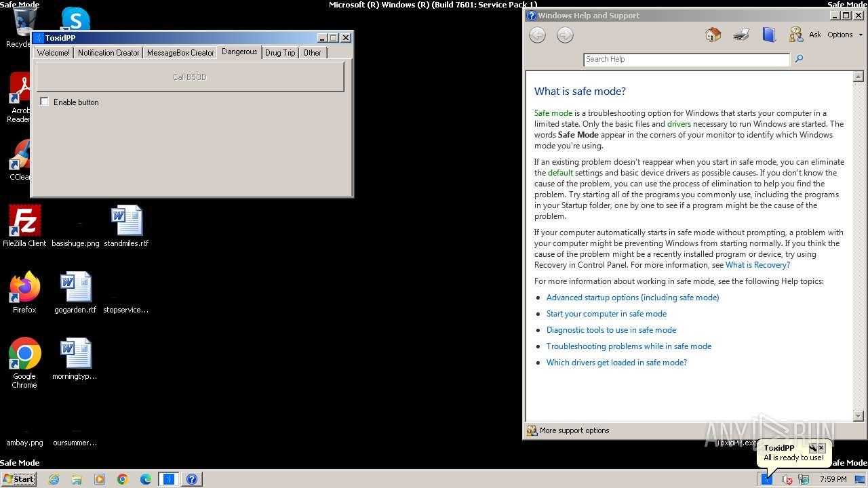
Task: Click Chrome icon in taskbar
Action: pos(123,479)
